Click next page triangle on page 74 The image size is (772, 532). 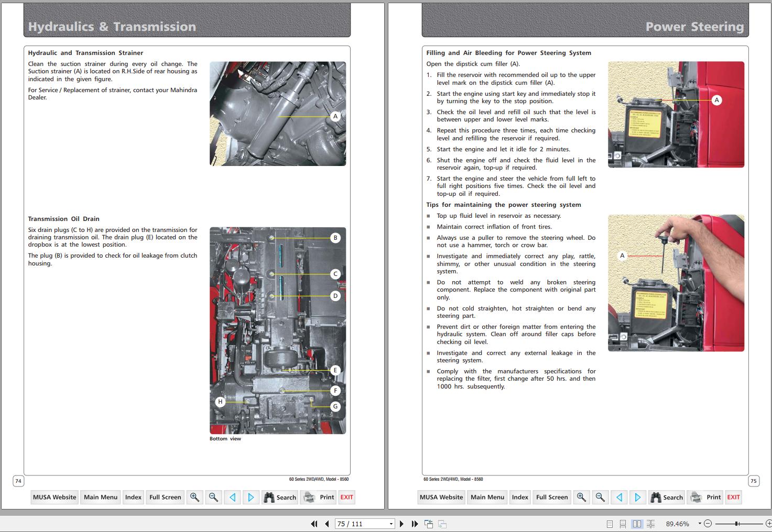pyautogui.click(x=251, y=497)
